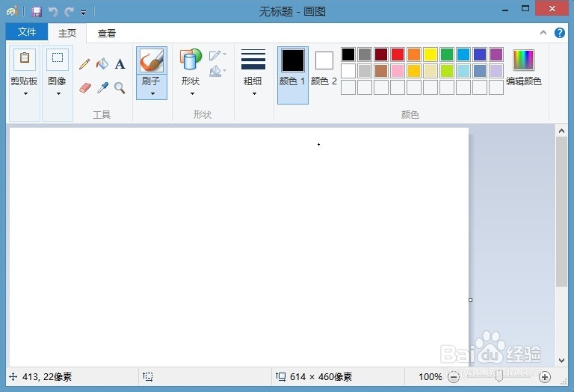Collapse the ribbon with the up chevron
The height and width of the screenshot is (392, 574).
coord(543,33)
